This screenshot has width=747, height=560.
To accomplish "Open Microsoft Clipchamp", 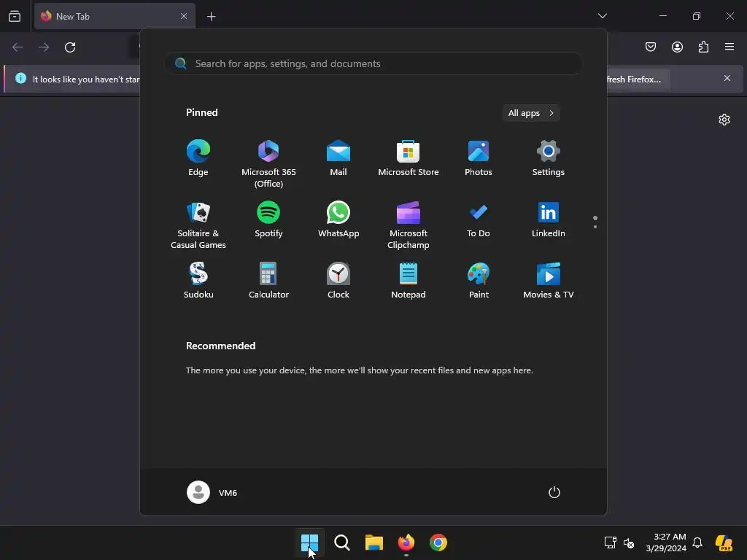I will [x=409, y=225].
